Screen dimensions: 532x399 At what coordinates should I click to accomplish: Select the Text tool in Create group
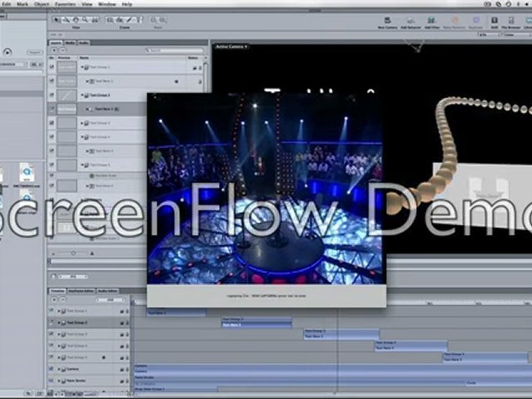coord(139,20)
